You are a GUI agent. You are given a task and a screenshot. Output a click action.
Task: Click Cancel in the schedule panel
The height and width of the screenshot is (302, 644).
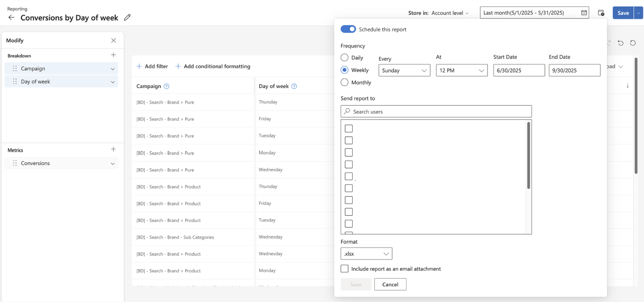[390, 284]
